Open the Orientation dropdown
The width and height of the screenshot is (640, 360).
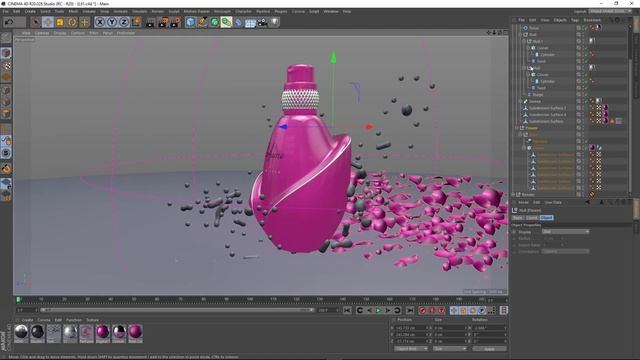(x=565, y=251)
